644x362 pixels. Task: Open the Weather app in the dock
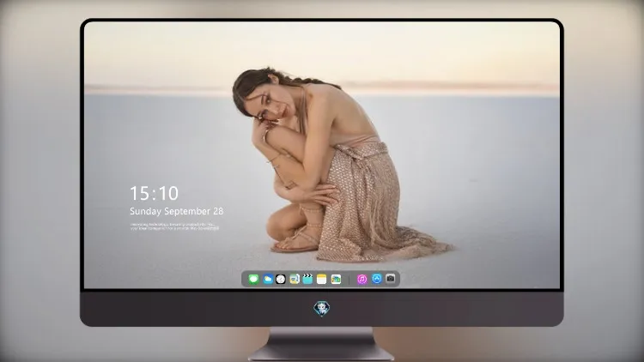(268, 280)
